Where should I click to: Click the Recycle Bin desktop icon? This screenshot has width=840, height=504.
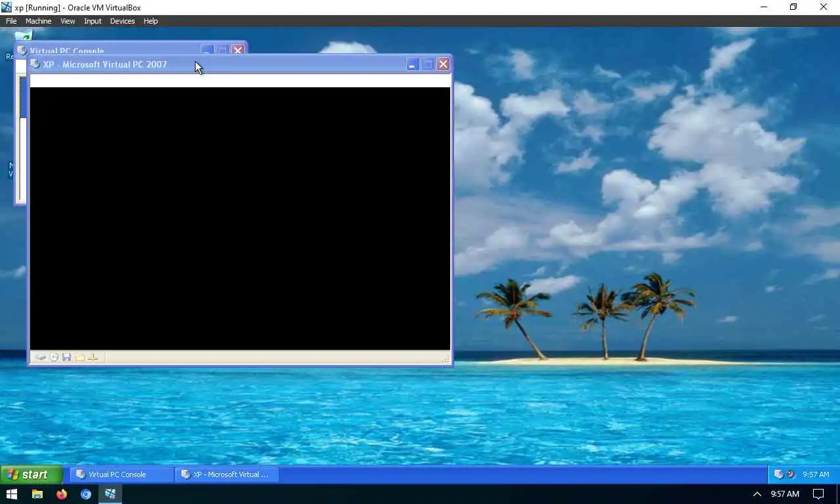click(24, 36)
